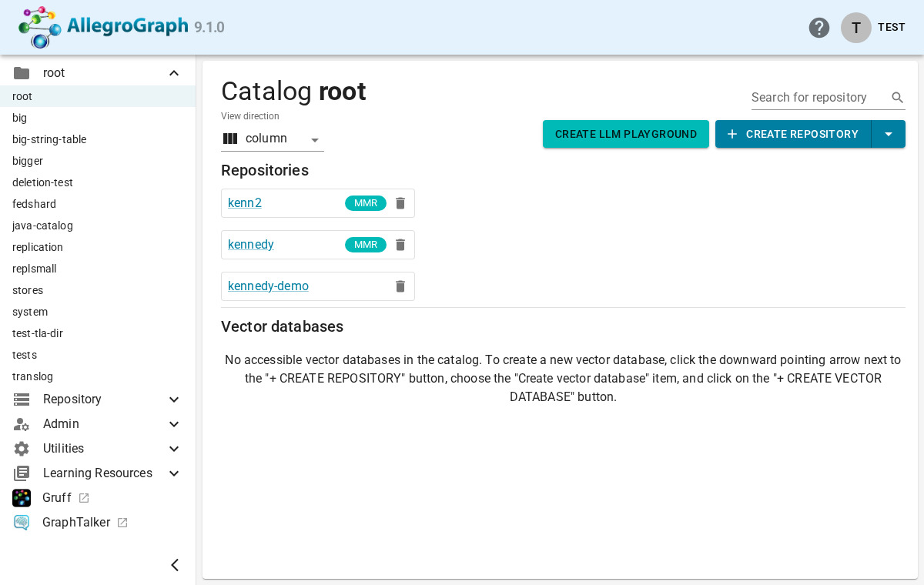Click the Admin sidebar menu label
Image resolution: width=924 pixels, height=585 pixels.
tap(61, 424)
